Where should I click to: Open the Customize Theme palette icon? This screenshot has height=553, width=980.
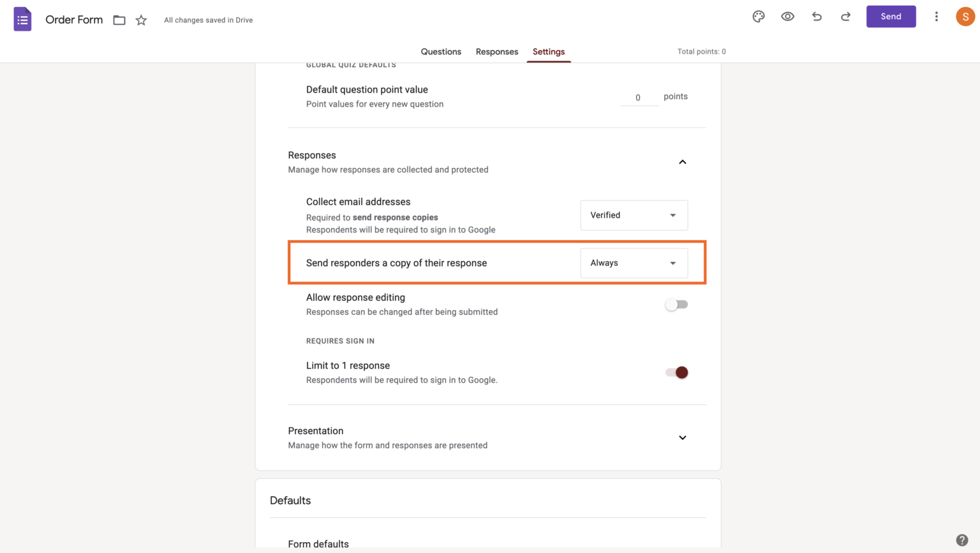tap(758, 16)
